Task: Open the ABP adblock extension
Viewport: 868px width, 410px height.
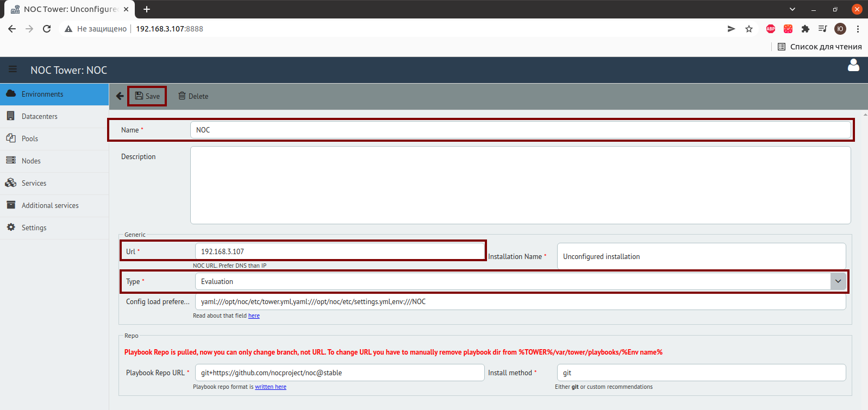Action: pos(771,29)
